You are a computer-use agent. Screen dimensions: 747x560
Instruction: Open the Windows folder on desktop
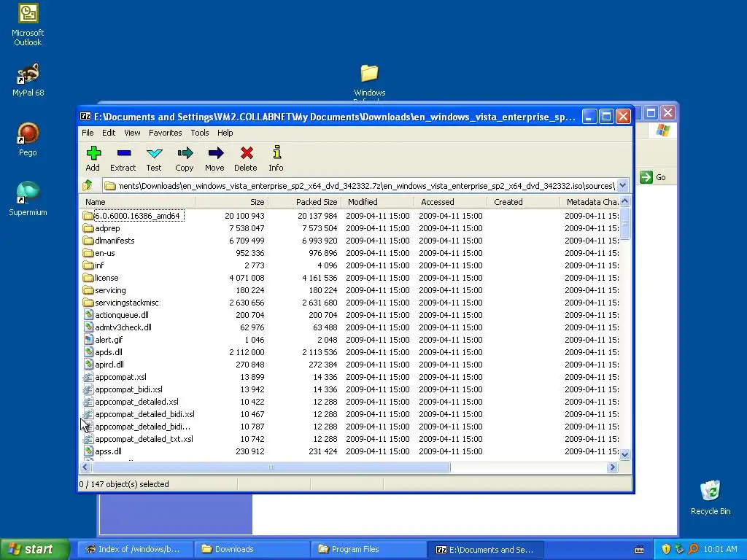369,74
